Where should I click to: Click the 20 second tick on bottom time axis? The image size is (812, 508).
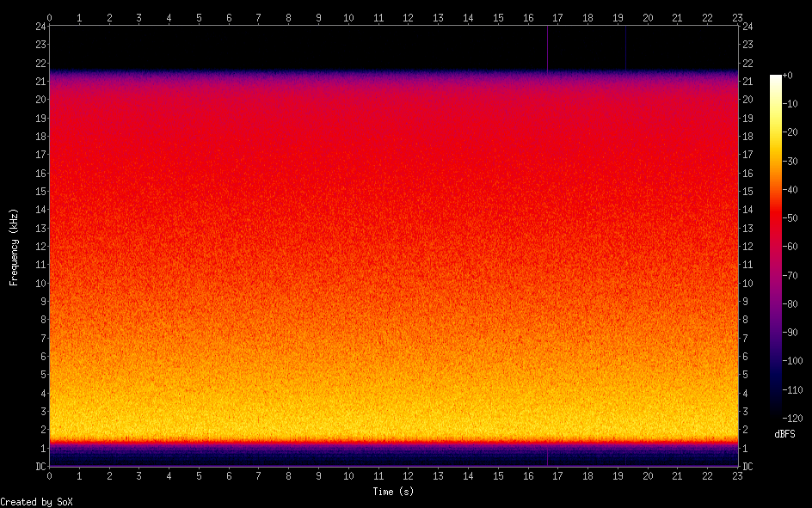648,475
